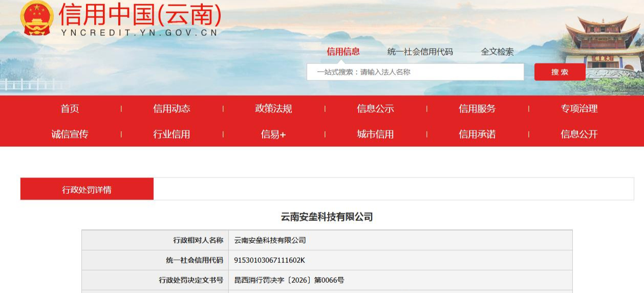644x293 pixels.
Task: Click the national emblem logo icon
Action: coord(37,18)
